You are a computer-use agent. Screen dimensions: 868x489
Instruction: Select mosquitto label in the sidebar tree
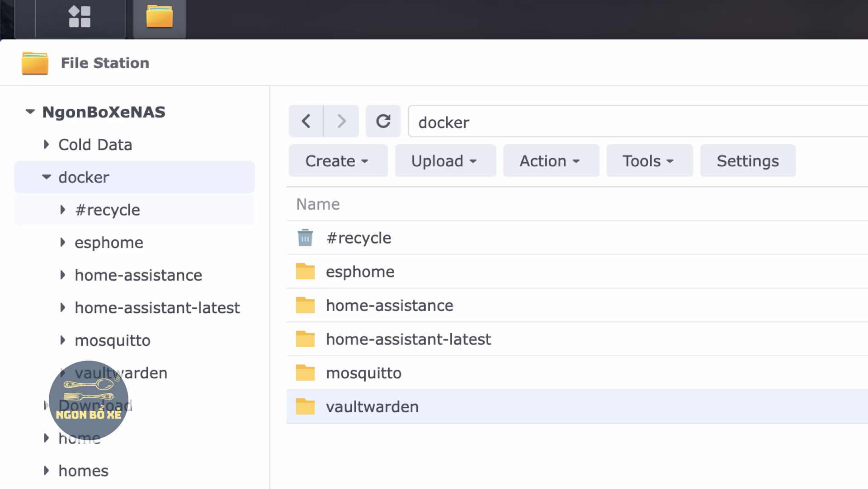tap(113, 340)
